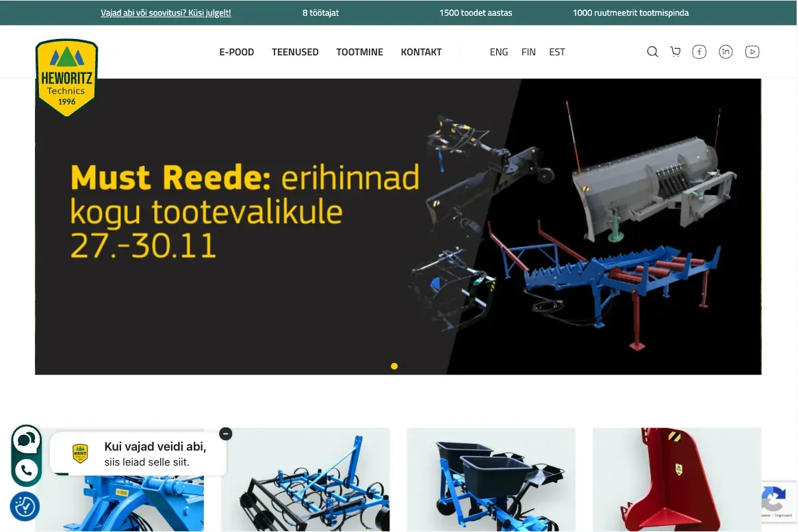Go to the TOOTMINE page

pyautogui.click(x=359, y=52)
